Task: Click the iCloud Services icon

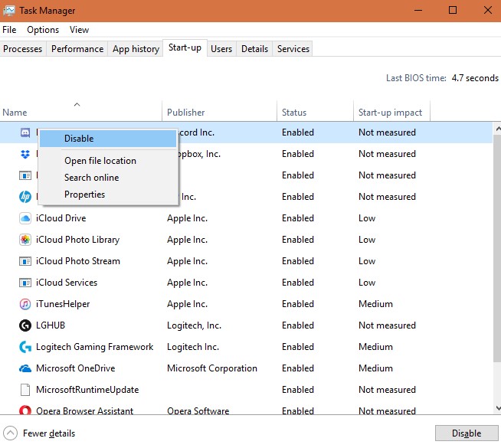Action: click(x=25, y=283)
